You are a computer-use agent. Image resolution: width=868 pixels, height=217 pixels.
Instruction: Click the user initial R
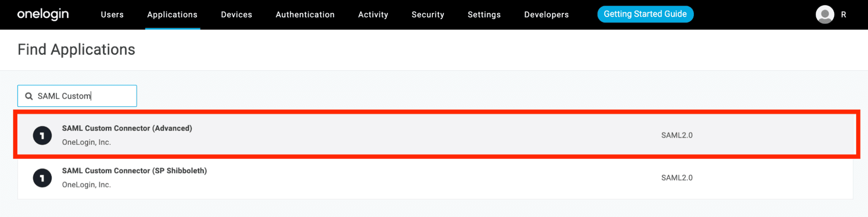pyautogui.click(x=844, y=14)
